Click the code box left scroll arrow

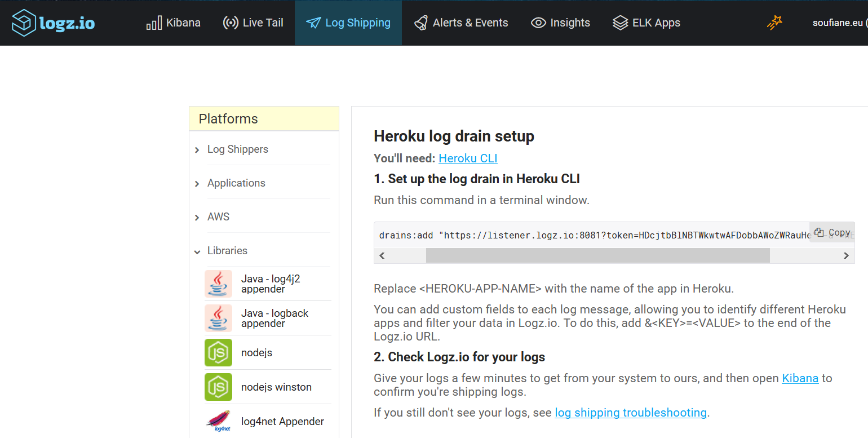382,255
